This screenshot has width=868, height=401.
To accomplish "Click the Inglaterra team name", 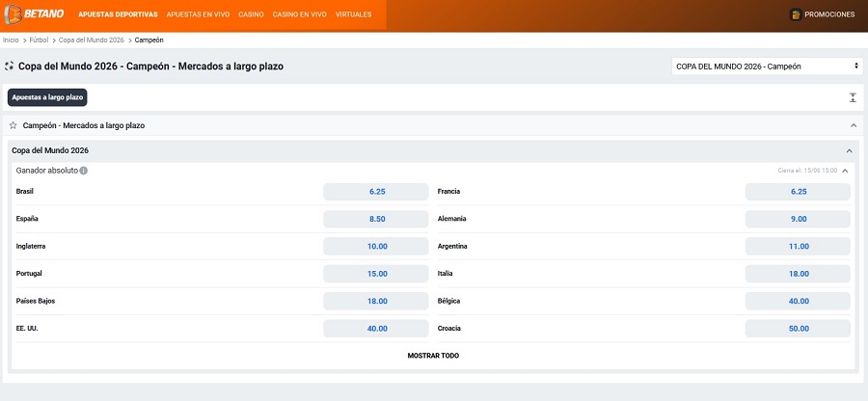I will [x=31, y=246].
